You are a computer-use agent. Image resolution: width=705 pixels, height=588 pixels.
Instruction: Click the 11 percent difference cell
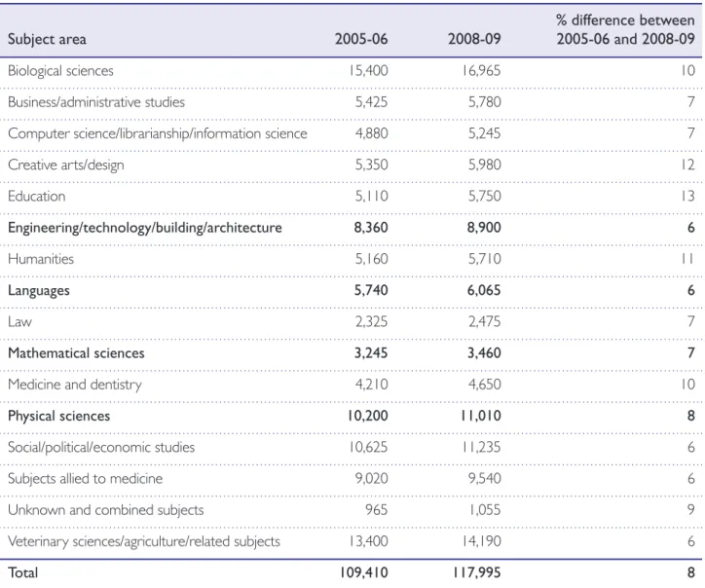687,259
